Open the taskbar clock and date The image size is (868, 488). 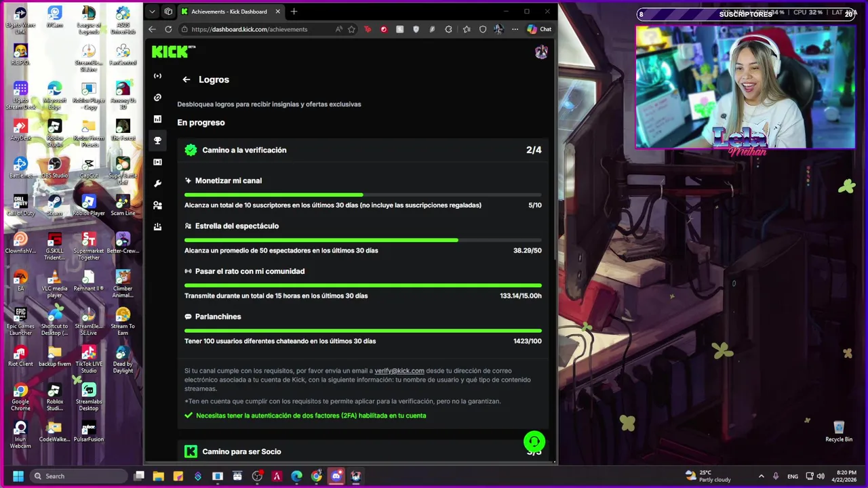click(x=846, y=476)
